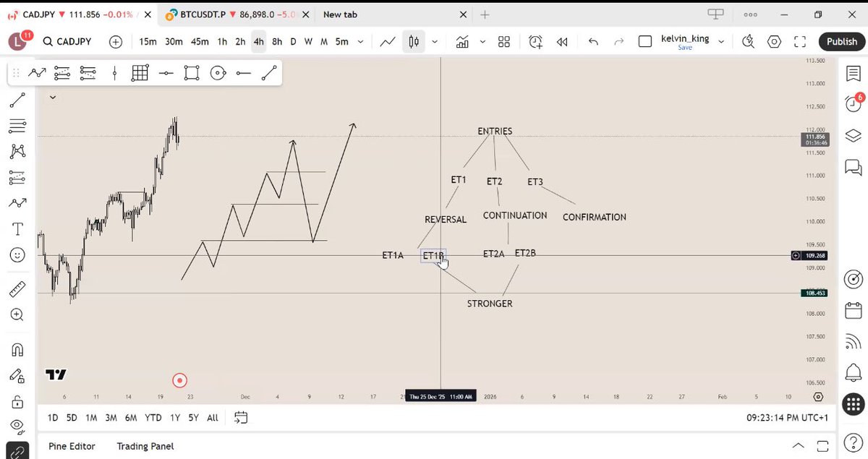The height and width of the screenshot is (459, 868).
Task: Open the watchlist panel in right sidebar
Action: pos(854,74)
